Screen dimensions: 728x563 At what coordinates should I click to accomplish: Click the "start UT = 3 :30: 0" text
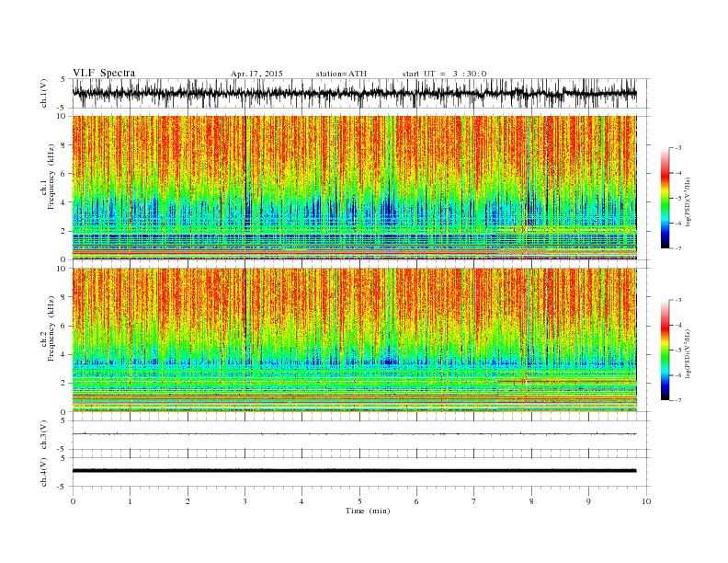click(444, 74)
